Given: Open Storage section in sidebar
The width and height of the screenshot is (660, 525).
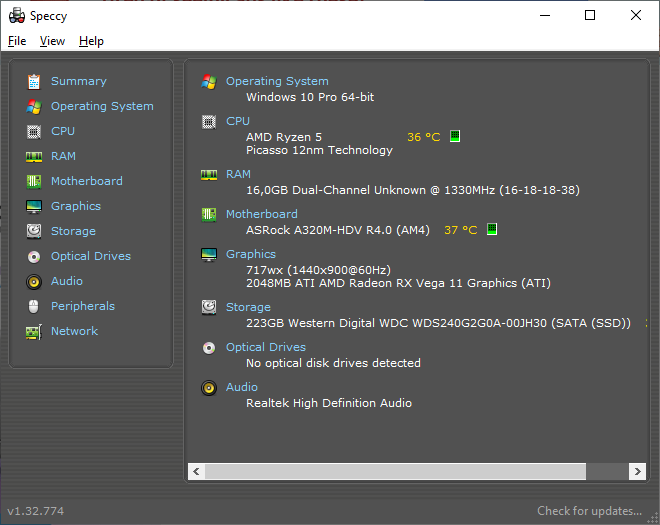Looking at the screenshot, I should click(x=73, y=231).
